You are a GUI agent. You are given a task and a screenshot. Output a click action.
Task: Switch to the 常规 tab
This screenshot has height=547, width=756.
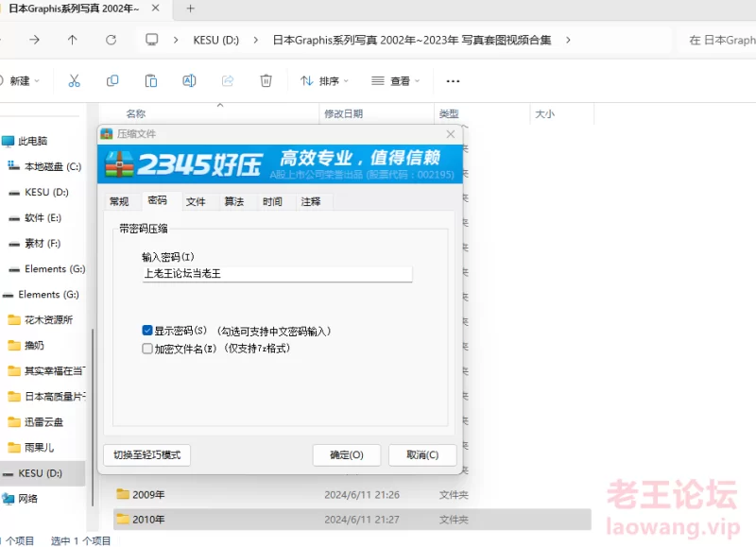(x=119, y=201)
